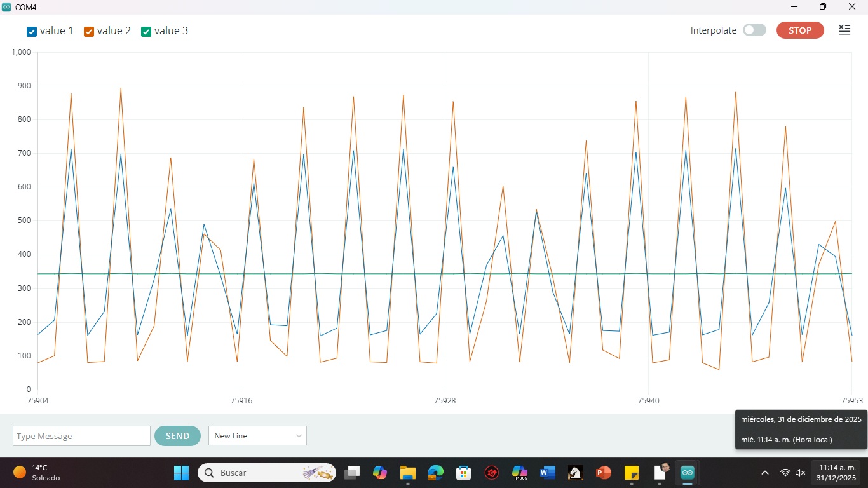This screenshot has width=868, height=488.
Task: Uncheck the value 3 series checkbox
Action: point(146,31)
